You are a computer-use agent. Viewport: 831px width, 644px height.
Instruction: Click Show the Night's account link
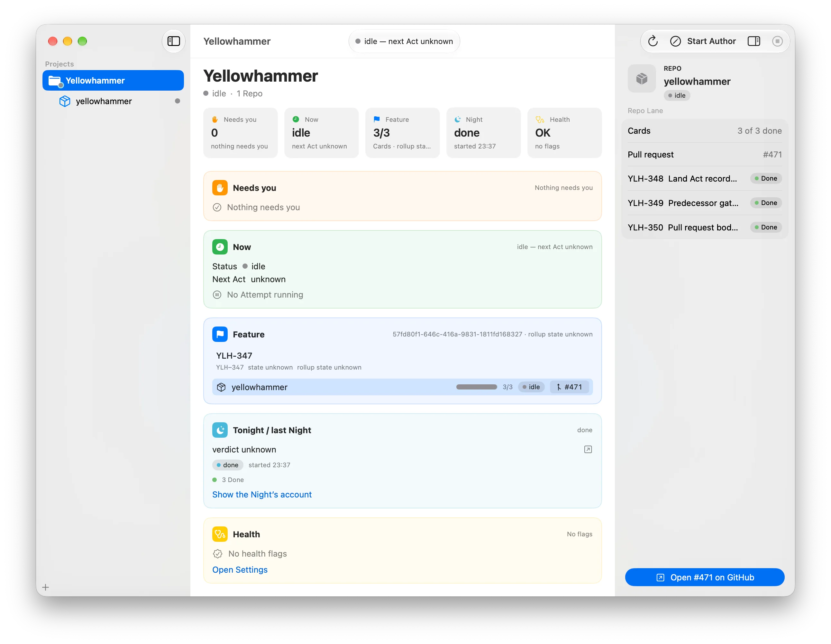(262, 494)
